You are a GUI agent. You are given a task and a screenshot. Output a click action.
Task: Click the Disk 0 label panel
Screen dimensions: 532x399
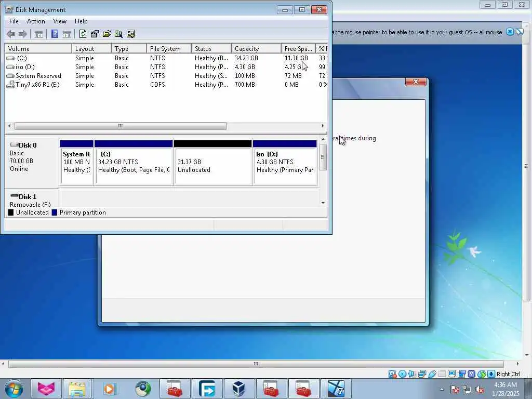coord(32,163)
